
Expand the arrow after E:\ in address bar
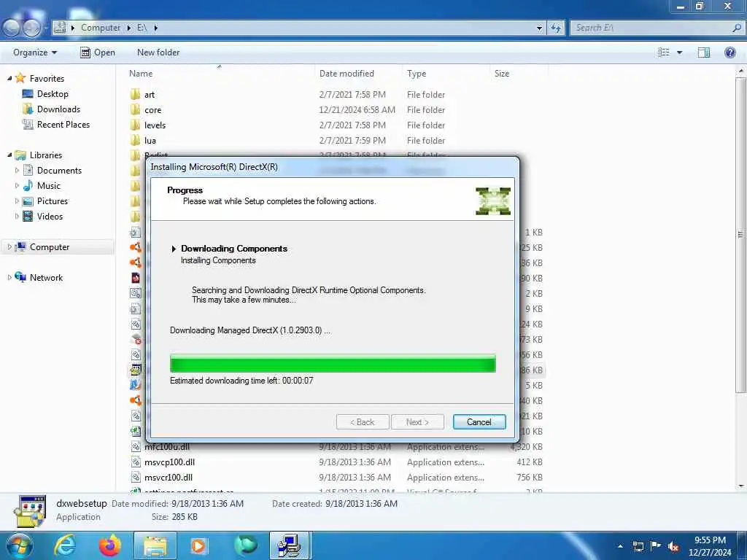[155, 28]
